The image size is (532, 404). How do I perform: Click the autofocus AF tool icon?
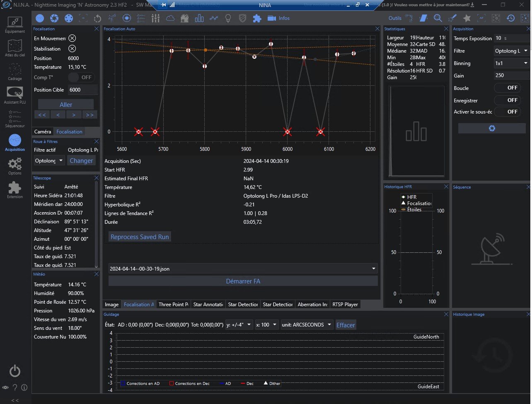(481, 18)
